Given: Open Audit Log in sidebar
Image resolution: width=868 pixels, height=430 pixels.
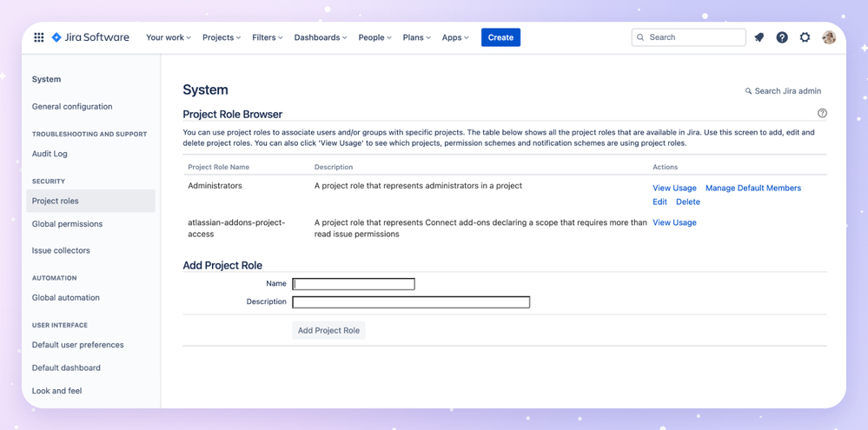Looking at the screenshot, I should tap(50, 153).
